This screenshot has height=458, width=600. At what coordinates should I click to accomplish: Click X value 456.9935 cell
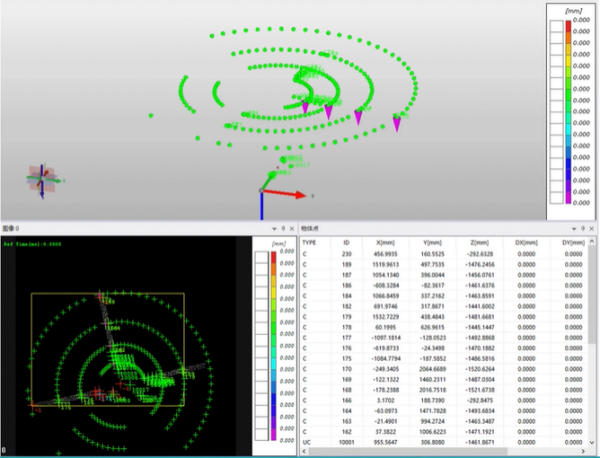[x=385, y=254]
